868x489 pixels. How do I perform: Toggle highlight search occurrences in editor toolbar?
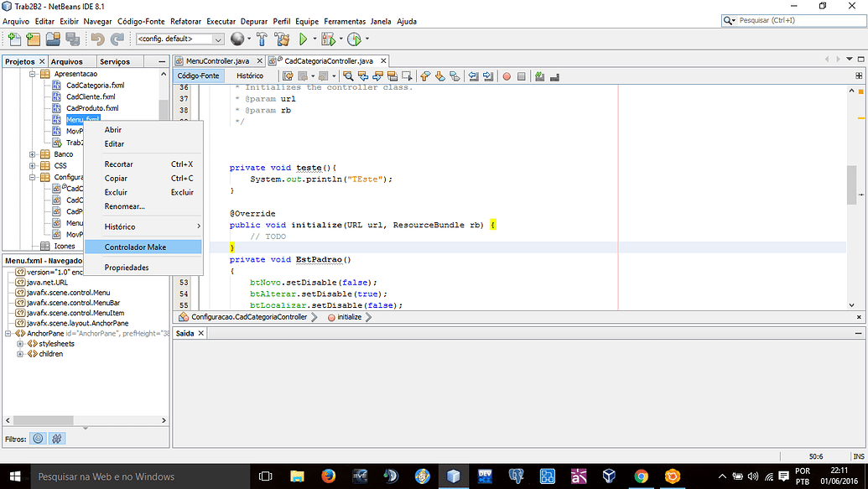tap(349, 75)
